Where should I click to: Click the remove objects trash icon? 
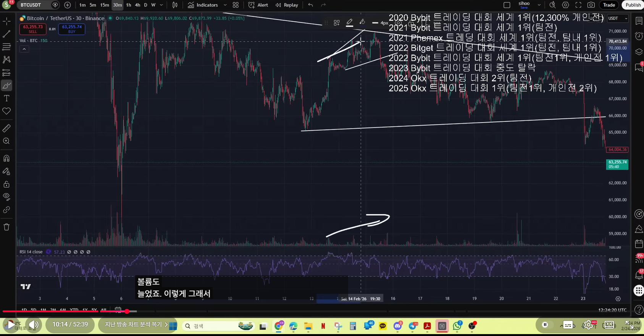pos(6,227)
